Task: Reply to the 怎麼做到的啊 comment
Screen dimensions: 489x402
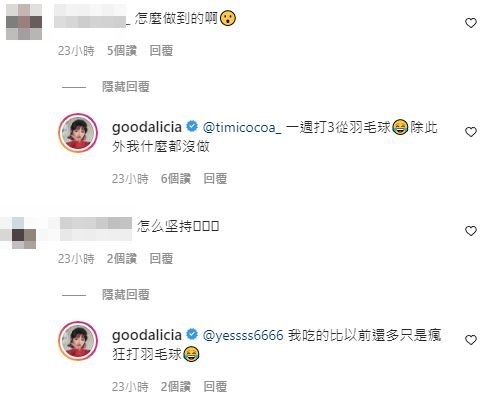Action: (x=161, y=51)
